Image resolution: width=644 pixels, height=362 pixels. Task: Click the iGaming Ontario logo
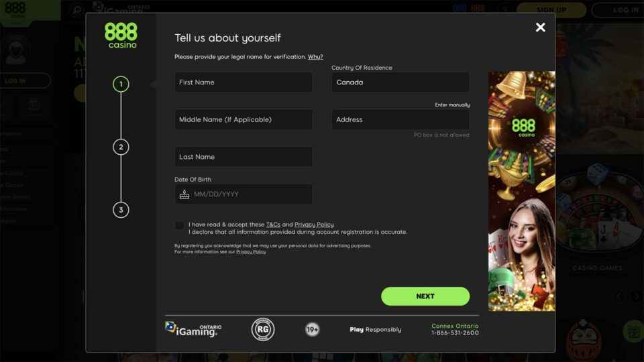tap(193, 329)
